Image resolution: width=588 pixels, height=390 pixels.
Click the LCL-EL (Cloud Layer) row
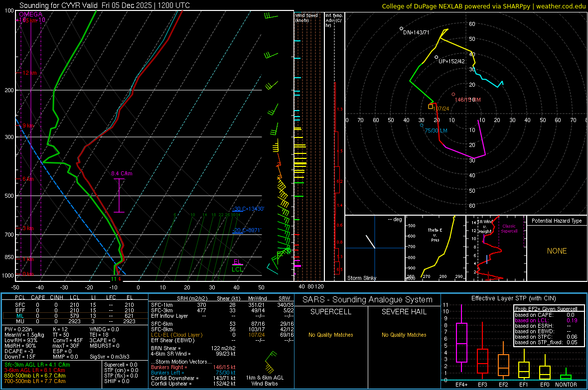pos(222,335)
